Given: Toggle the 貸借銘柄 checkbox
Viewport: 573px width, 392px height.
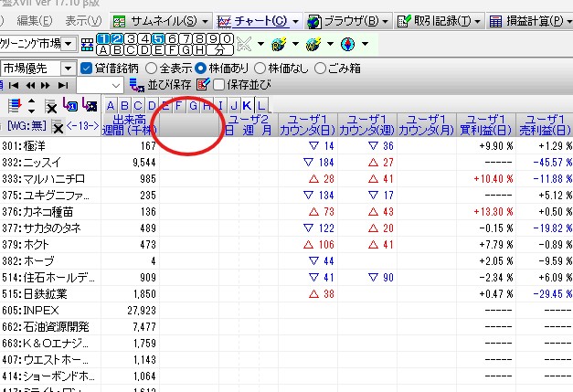Looking at the screenshot, I should point(87,68).
